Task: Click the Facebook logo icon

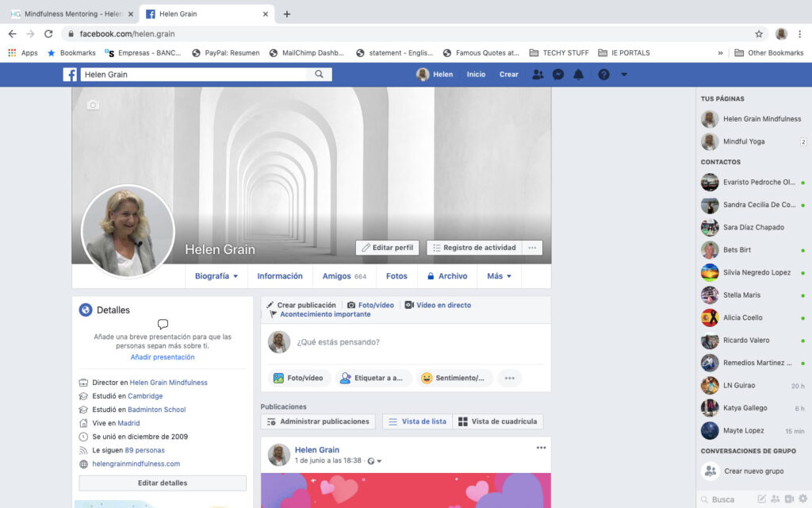Action: [x=70, y=75]
